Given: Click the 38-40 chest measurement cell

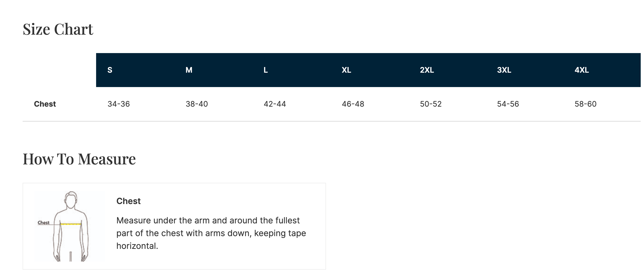Looking at the screenshot, I should 196,104.
